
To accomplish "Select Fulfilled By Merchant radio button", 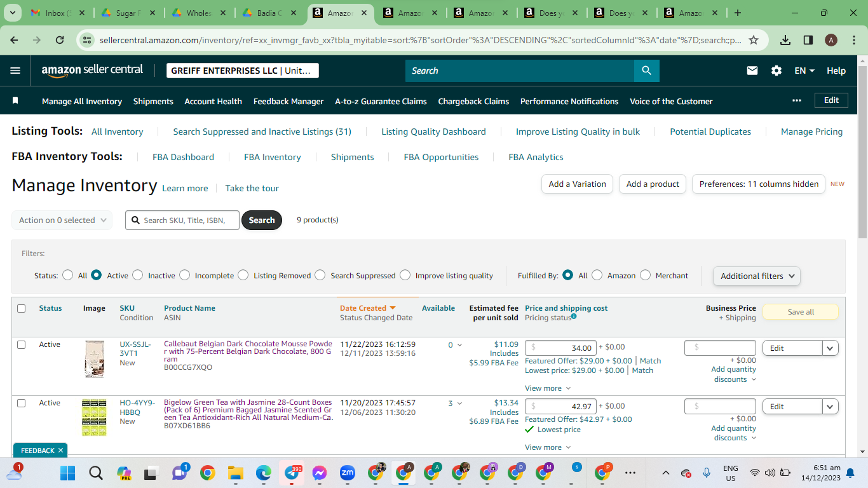I will coord(646,275).
